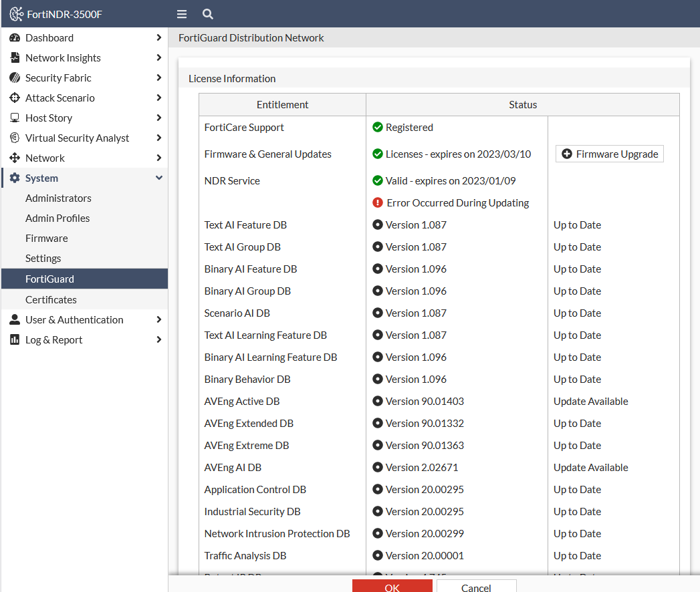Select the Virtual Security Analyst icon

tap(15, 138)
